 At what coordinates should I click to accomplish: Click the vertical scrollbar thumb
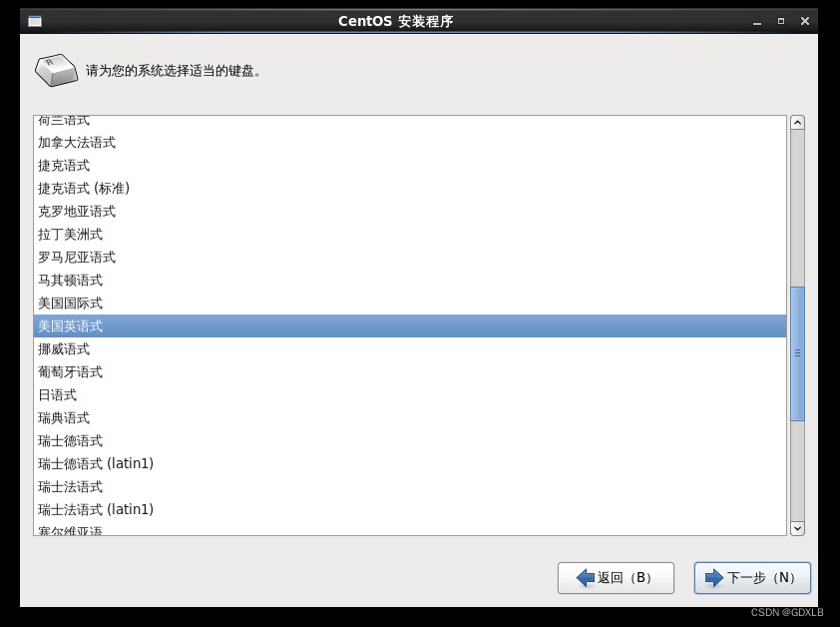(x=797, y=353)
